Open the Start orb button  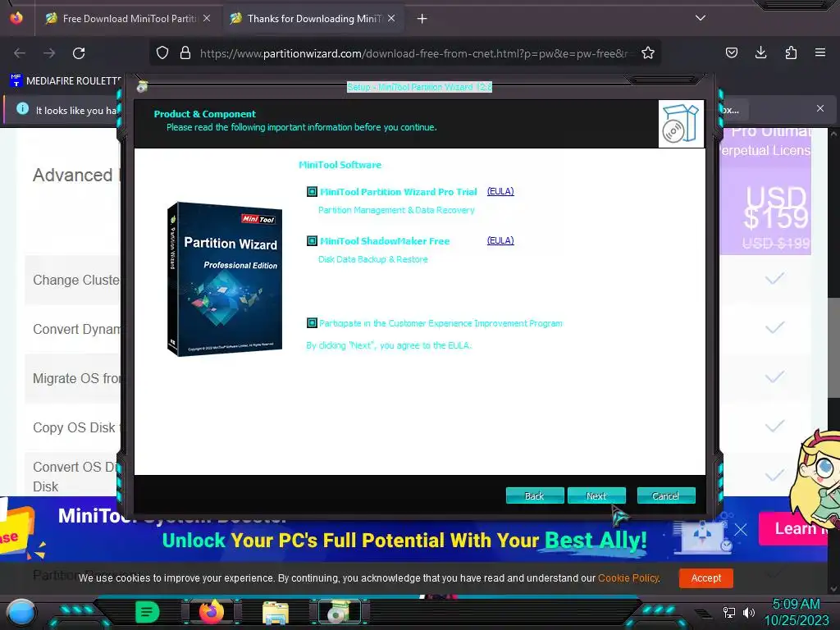coord(21,613)
